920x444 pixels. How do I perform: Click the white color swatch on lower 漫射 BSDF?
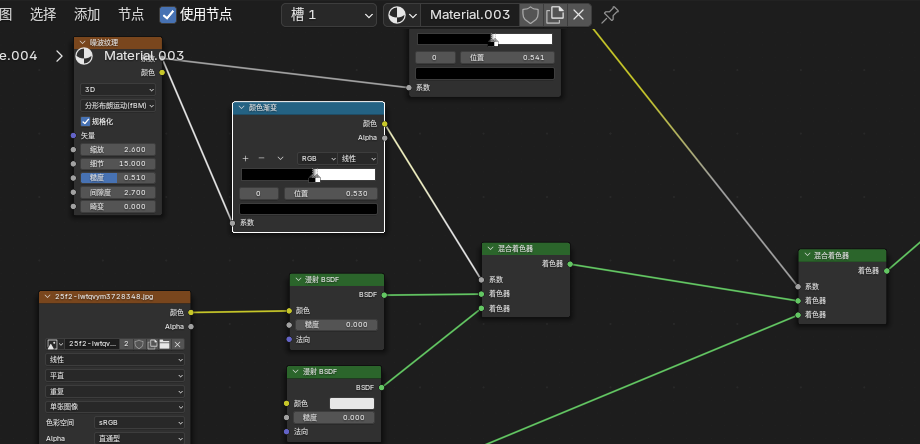pos(352,404)
